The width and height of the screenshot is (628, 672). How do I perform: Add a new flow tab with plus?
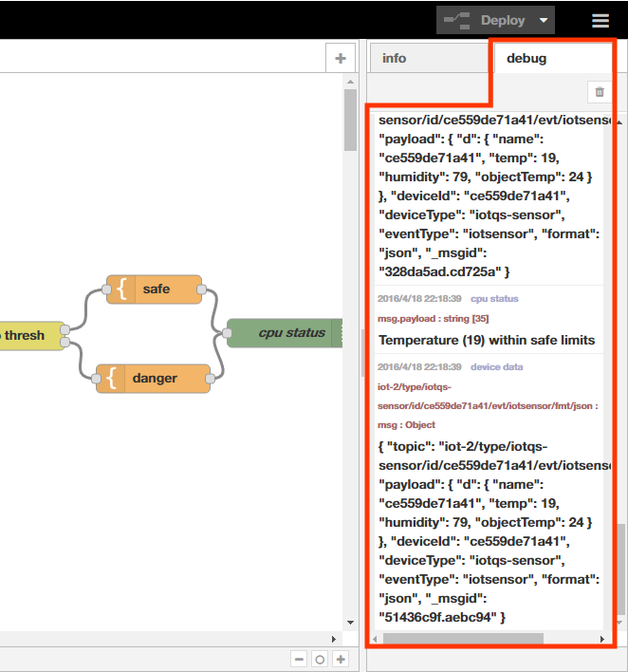(341, 58)
